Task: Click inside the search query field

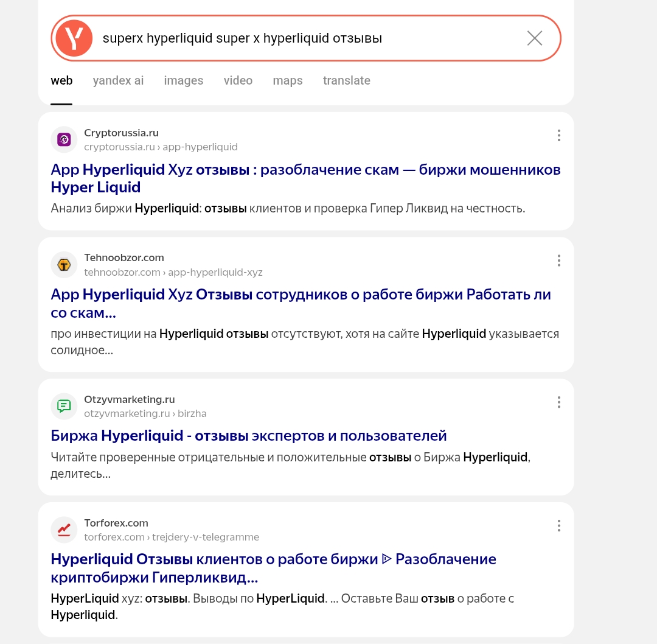Action: pos(304,38)
